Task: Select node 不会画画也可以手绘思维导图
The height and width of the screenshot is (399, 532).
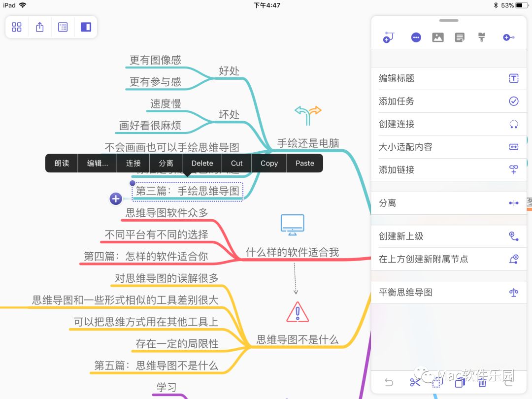Action: tap(172, 147)
